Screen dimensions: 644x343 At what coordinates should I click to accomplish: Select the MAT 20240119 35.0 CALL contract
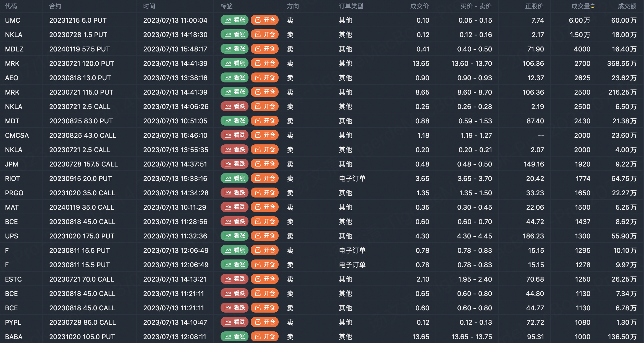[82, 207]
